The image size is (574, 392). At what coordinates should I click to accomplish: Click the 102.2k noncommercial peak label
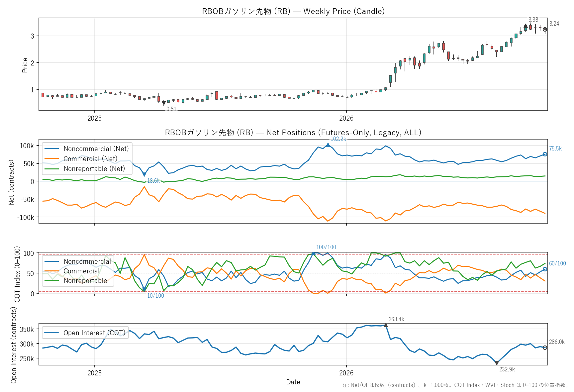click(338, 139)
